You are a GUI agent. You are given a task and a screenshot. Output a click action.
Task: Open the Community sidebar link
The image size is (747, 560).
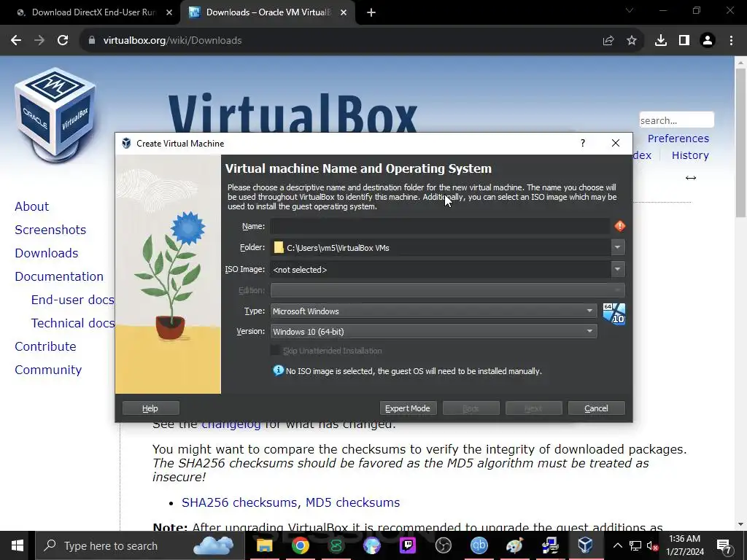48,370
